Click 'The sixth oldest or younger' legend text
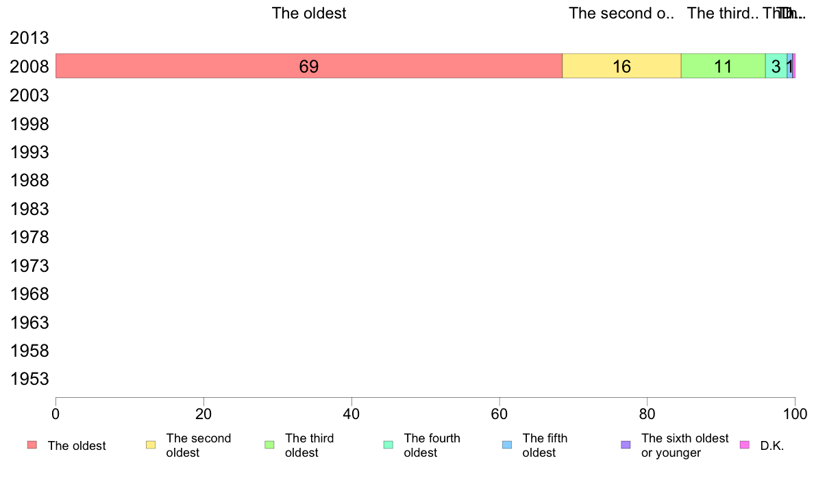Viewport: 814px width, 504px height. [684, 445]
